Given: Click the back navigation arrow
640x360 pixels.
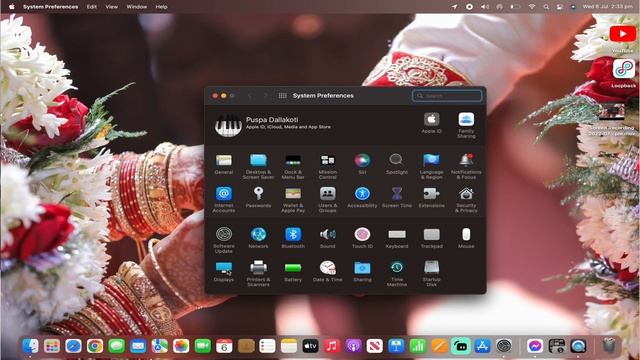Looking at the screenshot, I should pos(250,96).
